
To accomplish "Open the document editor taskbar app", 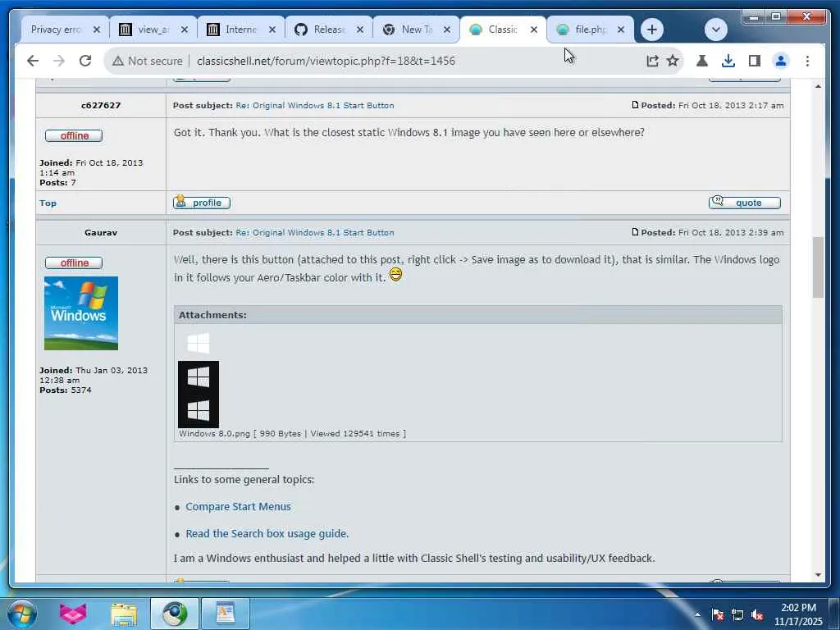I will pos(225,614).
